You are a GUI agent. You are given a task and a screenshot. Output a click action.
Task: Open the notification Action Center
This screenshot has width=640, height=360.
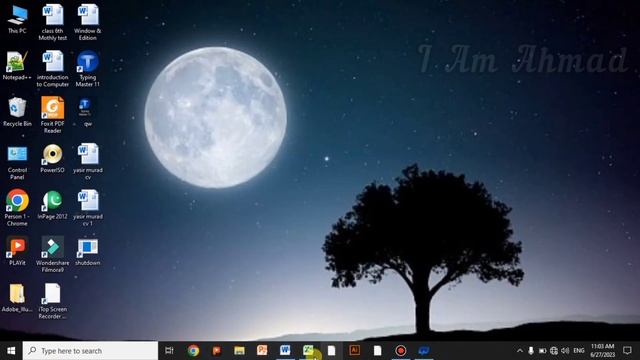627,351
